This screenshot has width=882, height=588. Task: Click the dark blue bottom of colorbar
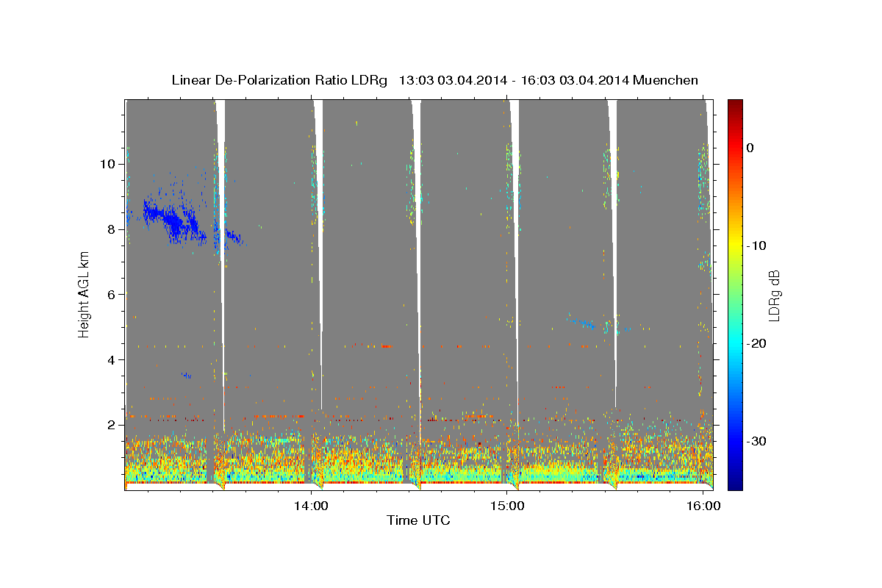734,484
